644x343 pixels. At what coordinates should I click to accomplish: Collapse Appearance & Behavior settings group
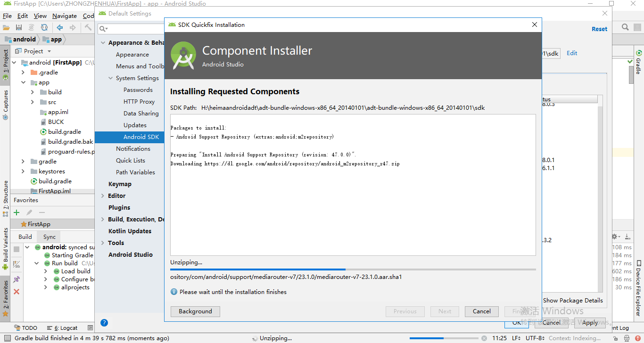tap(103, 42)
